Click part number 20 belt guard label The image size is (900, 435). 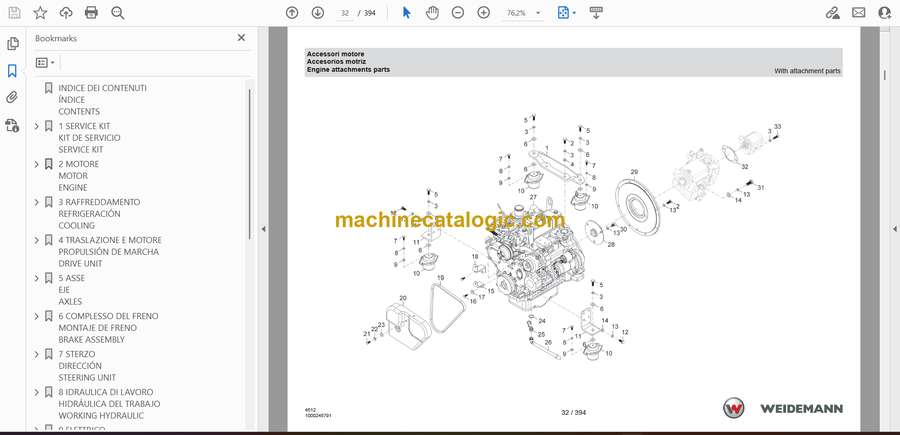pos(403,298)
